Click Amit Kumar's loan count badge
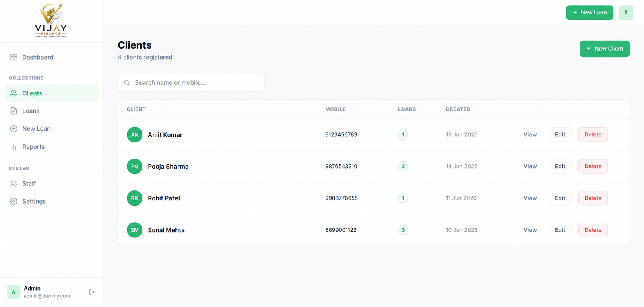This screenshot has width=644, height=307. point(403,134)
